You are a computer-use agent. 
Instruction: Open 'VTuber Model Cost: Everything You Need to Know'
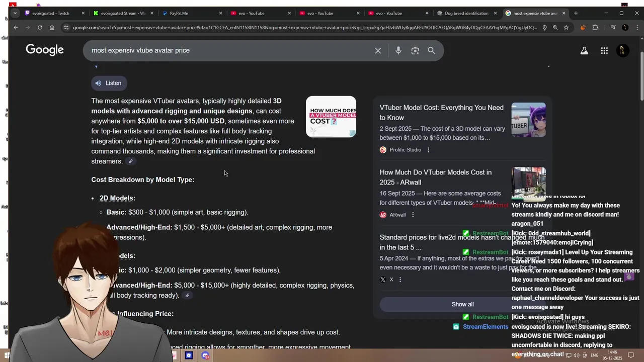pyautogui.click(x=441, y=113)
